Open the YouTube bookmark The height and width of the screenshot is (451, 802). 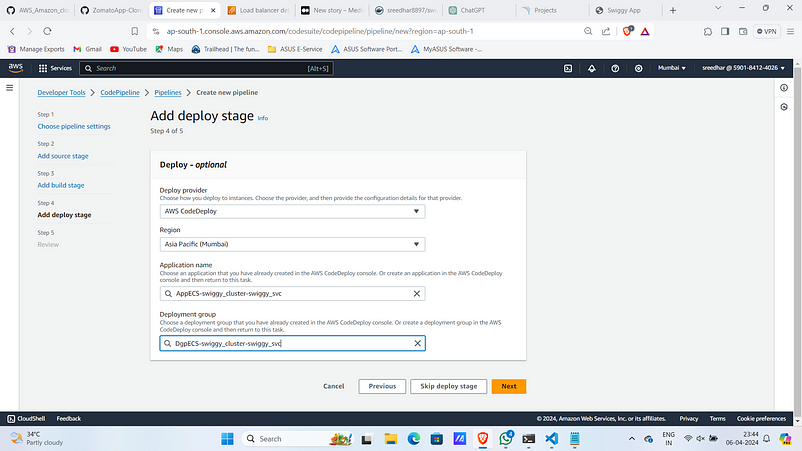128,49
